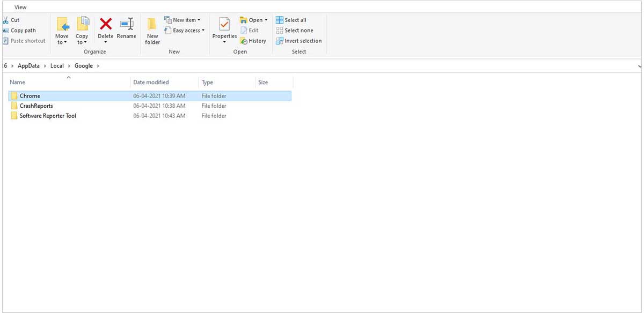
Task: Click the Cut scissors icon
Action: [6, 20]
